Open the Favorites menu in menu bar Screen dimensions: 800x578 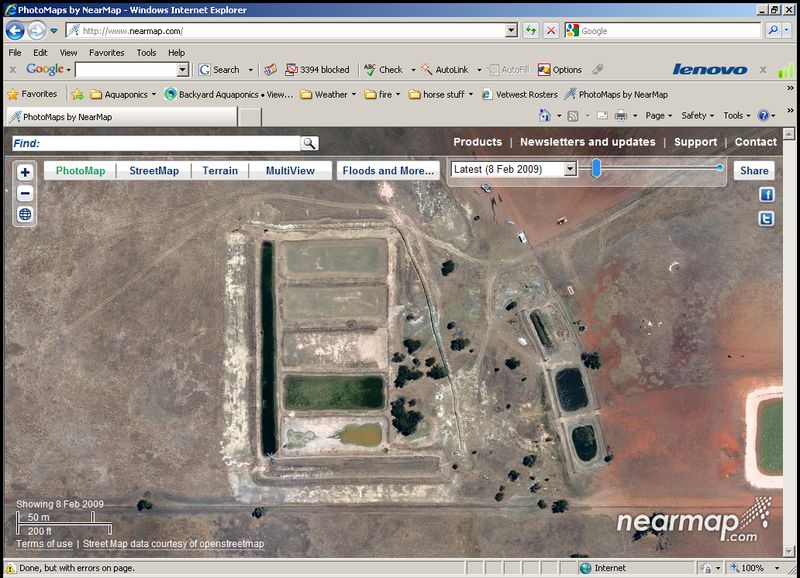click(106, 53)
